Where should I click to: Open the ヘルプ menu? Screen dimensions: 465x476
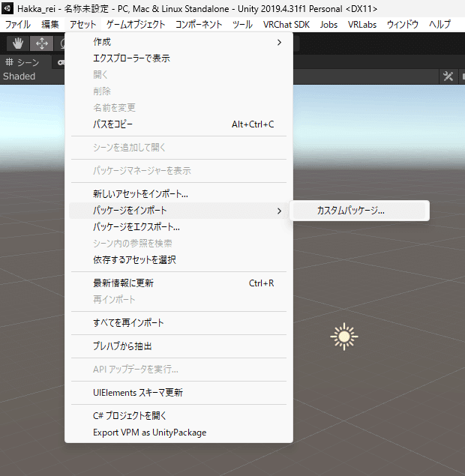[439, 24]
